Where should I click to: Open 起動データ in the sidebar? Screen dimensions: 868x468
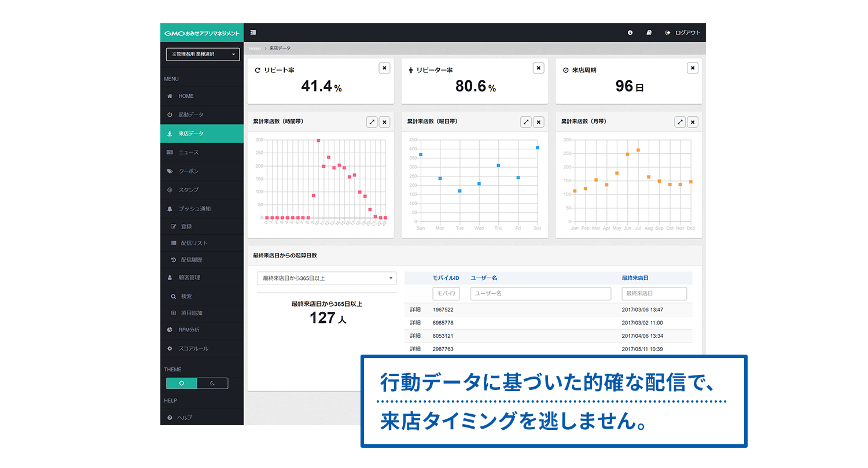202,115
